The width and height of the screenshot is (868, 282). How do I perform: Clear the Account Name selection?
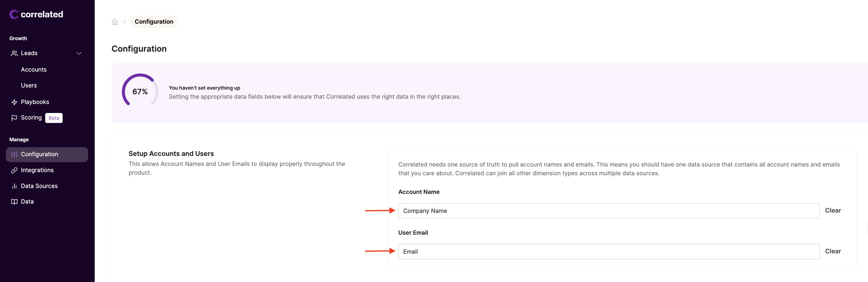pyautogui.click(x=832, y=210)
